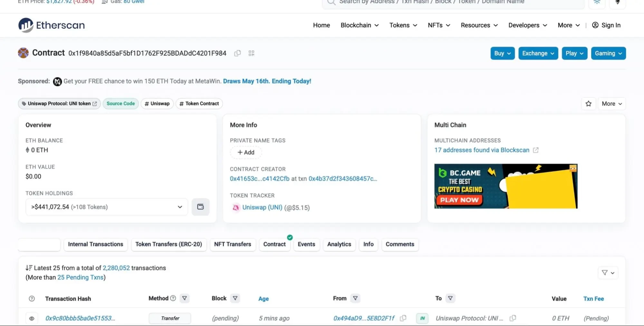Open creation txn 0x4b37d2f343608457c
644x326 pixels.
tap(343, 179)
